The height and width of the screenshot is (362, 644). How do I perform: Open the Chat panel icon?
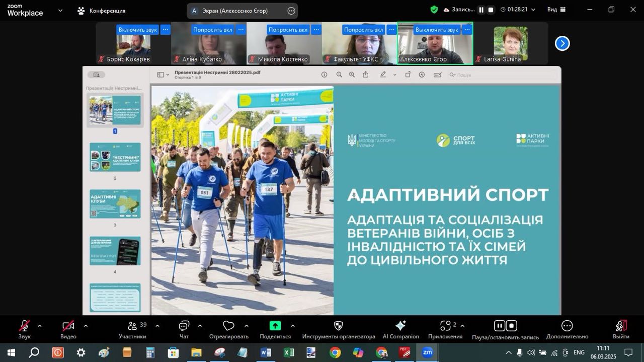(184, 326)
